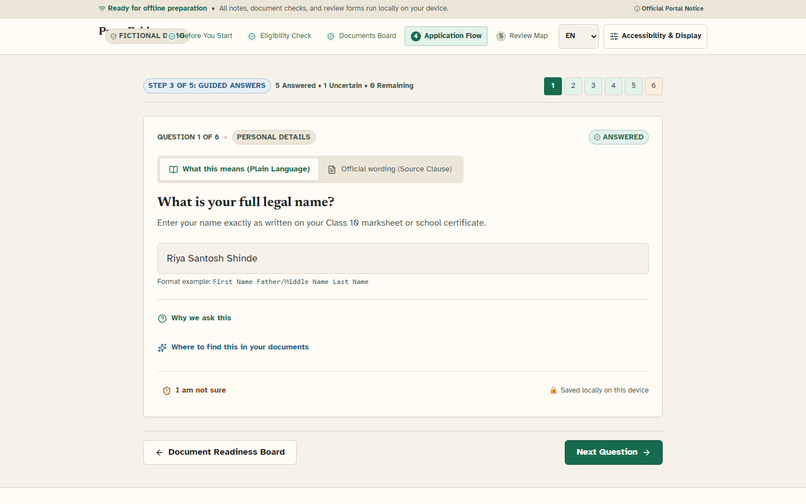The image size is (806, 504).
Task: Open the Eligibility Check step
Action: (280, 36)
